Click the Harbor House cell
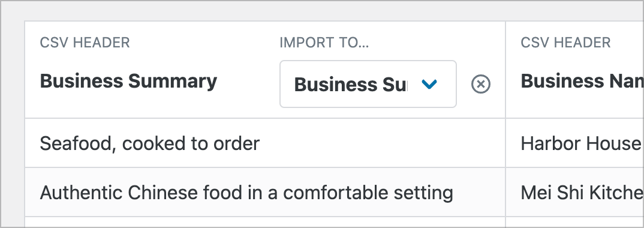644x228 pixels. (x=574, y=143)
